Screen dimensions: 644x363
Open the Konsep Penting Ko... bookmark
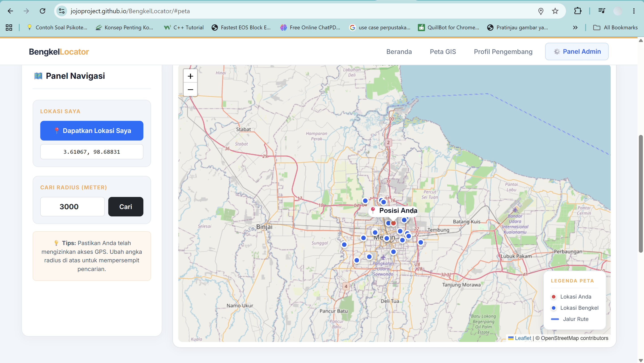(x=124, y=28)
